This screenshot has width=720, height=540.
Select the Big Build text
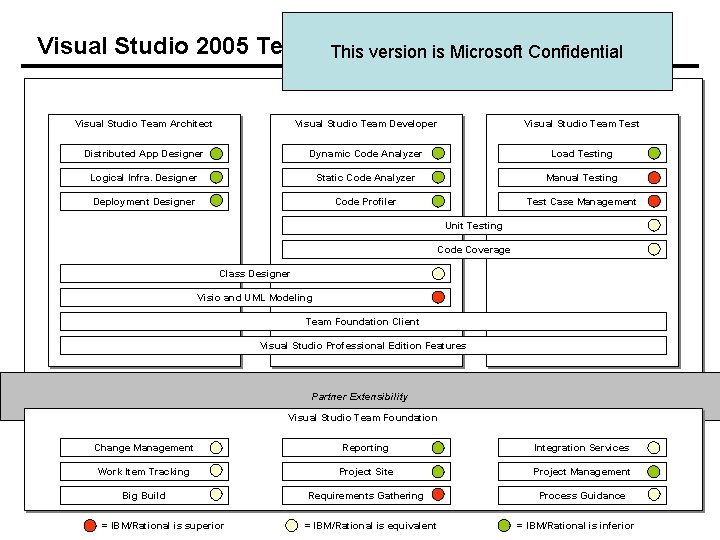[144, 495]
